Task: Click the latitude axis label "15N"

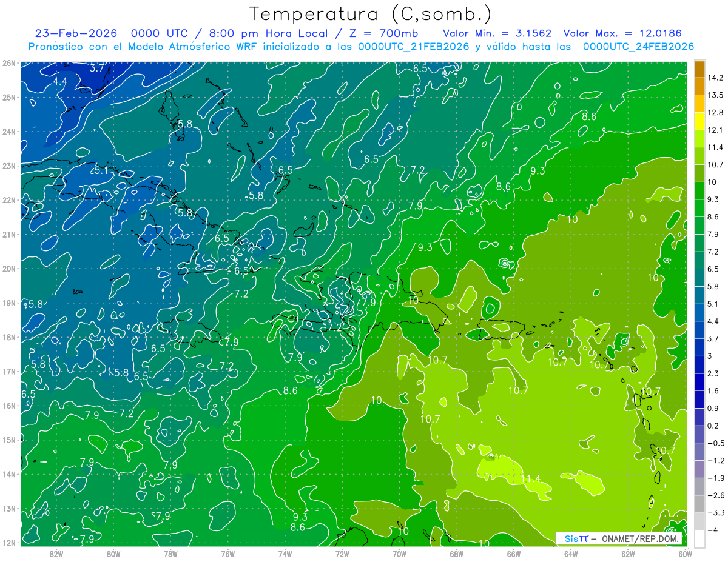Action: pyautogui.click(x=8, y=440)
